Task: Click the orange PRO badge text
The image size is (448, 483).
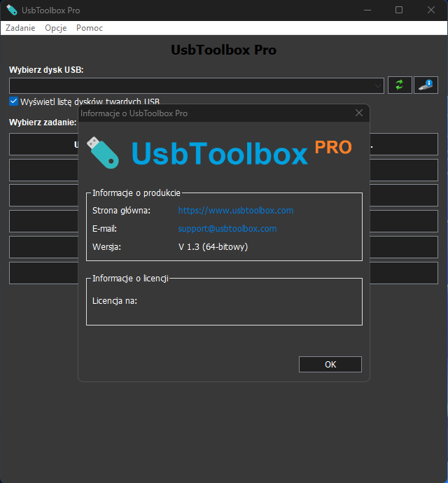Action: 333,147
